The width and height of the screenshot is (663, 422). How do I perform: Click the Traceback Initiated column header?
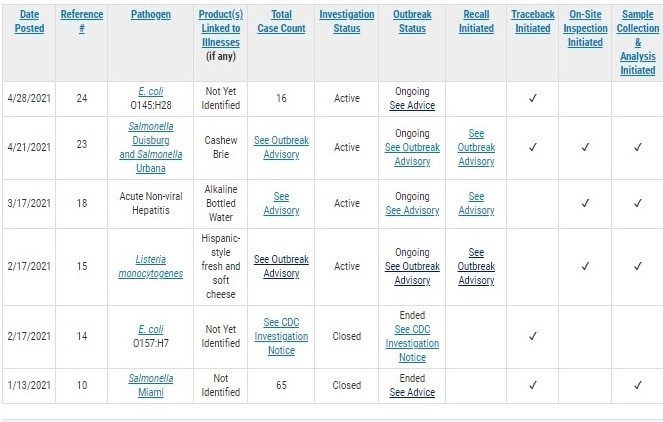point(532,22)
